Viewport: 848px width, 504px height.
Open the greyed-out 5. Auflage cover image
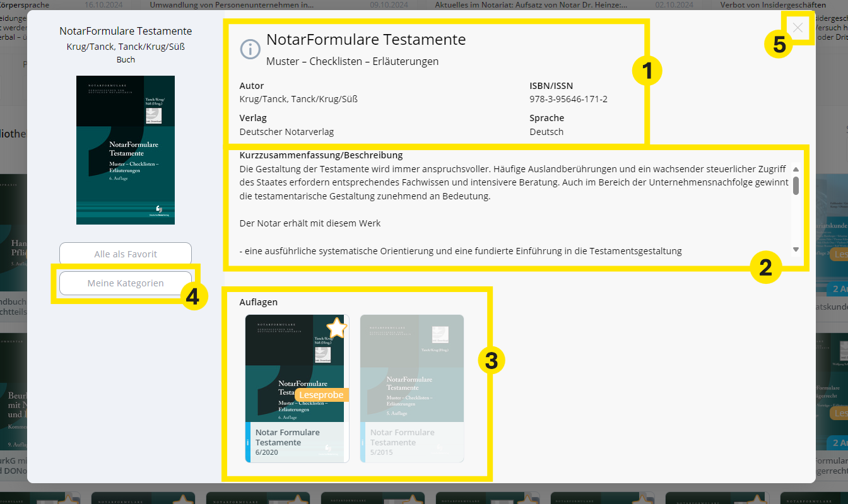tap(411, 368)
